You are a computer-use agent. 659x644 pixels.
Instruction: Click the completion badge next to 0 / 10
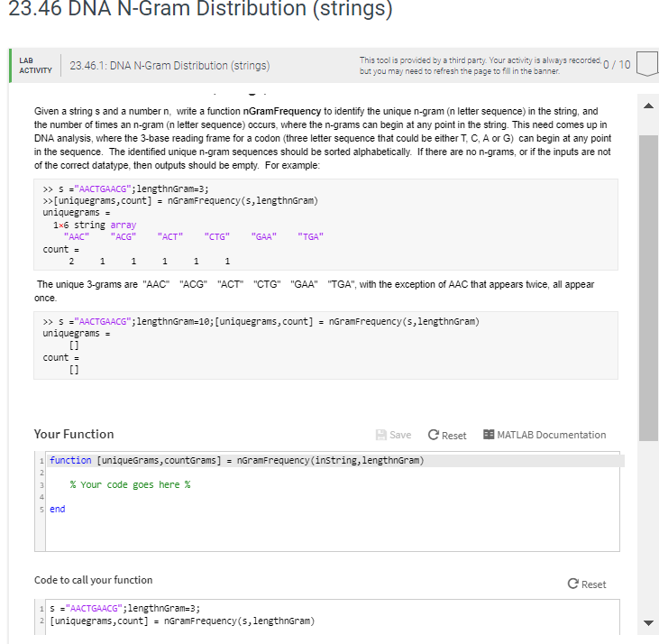647,64
